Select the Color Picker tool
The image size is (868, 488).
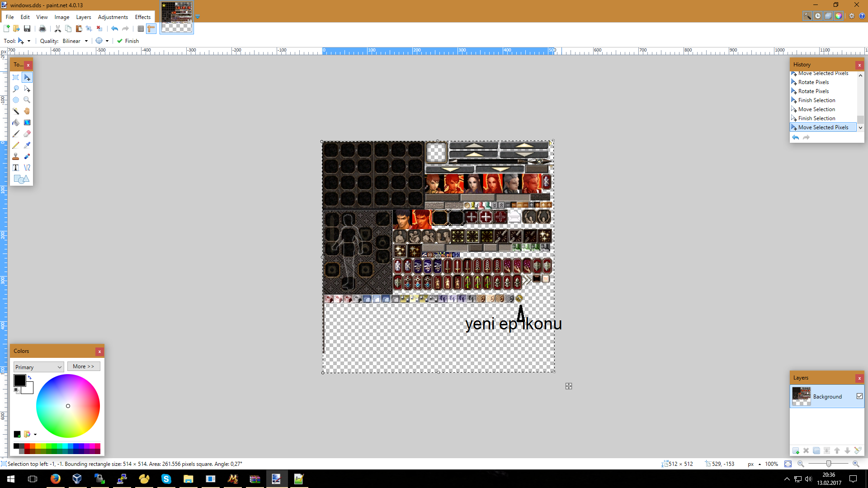[x=27, y=145]
